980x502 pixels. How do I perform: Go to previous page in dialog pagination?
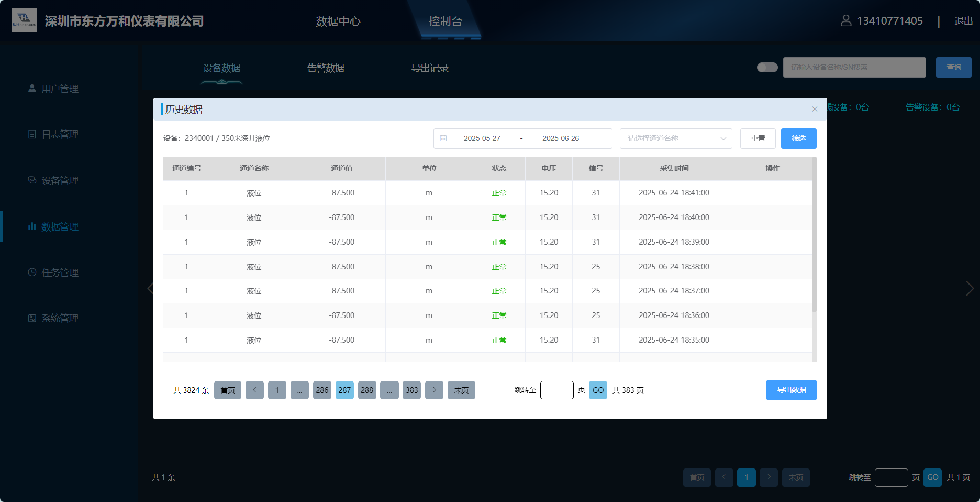pos(254,390)
